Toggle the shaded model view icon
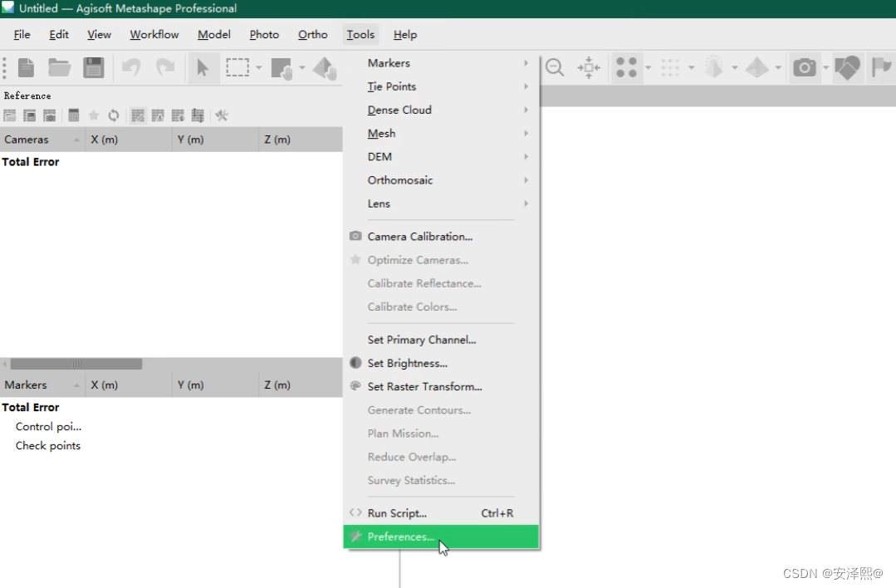Viewport: 896px width, 588px height. click(713, 67)
